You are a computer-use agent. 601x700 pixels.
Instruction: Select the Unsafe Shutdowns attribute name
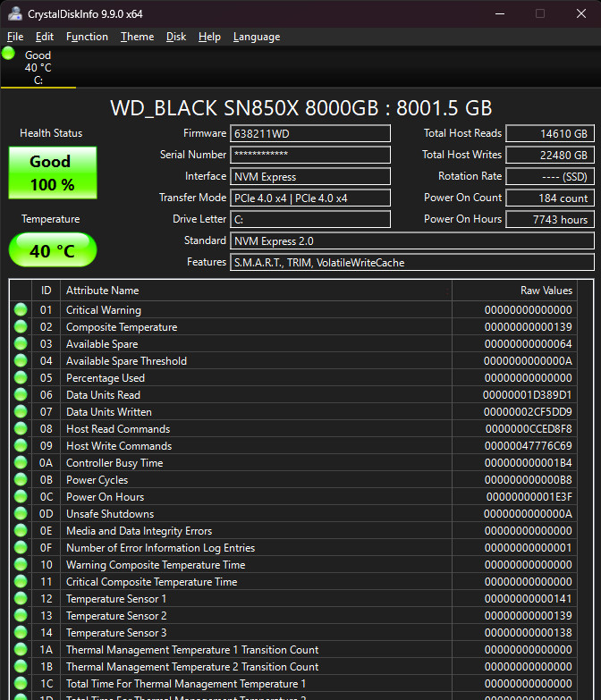(110, 514)
